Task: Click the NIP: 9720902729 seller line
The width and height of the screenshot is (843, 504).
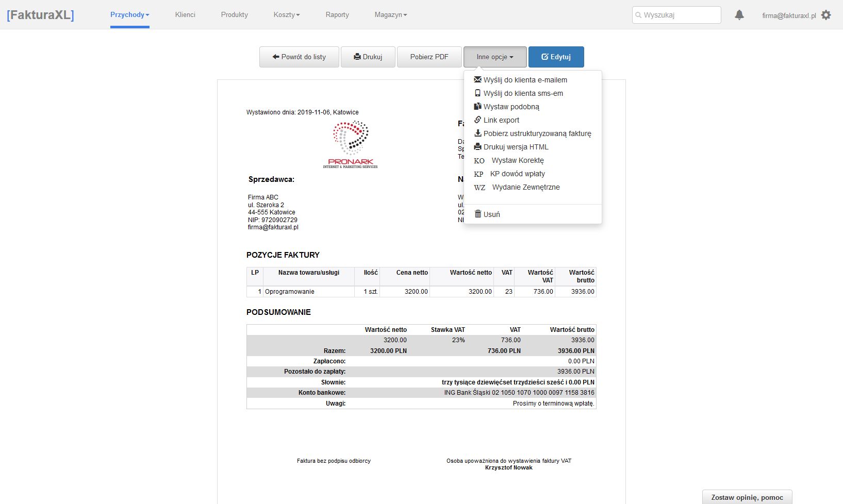Action: coord(273,220)
